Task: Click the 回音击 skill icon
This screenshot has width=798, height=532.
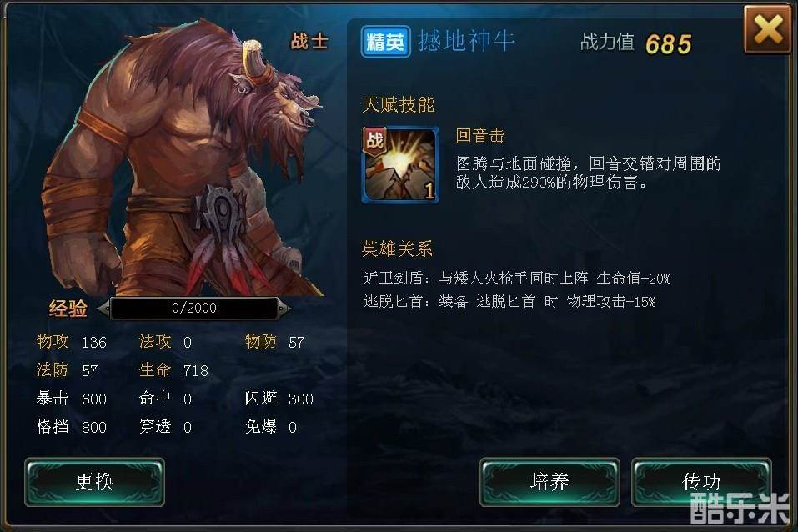Action: pyautogui.click(x=400, y=165)
